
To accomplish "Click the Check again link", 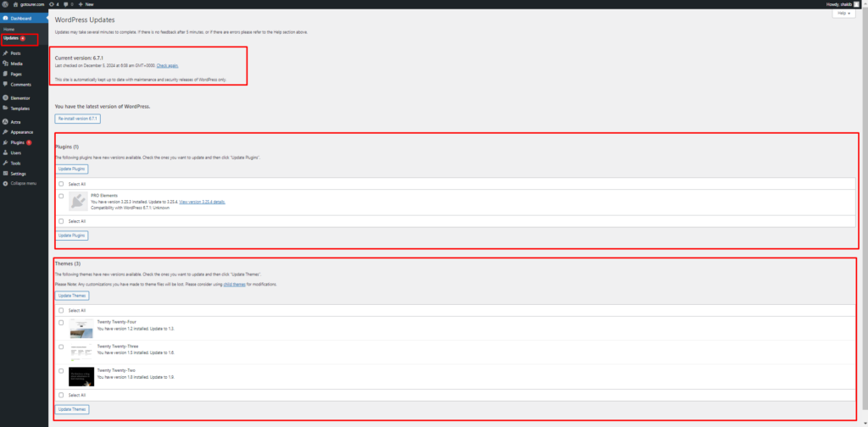I will point(167,65).
